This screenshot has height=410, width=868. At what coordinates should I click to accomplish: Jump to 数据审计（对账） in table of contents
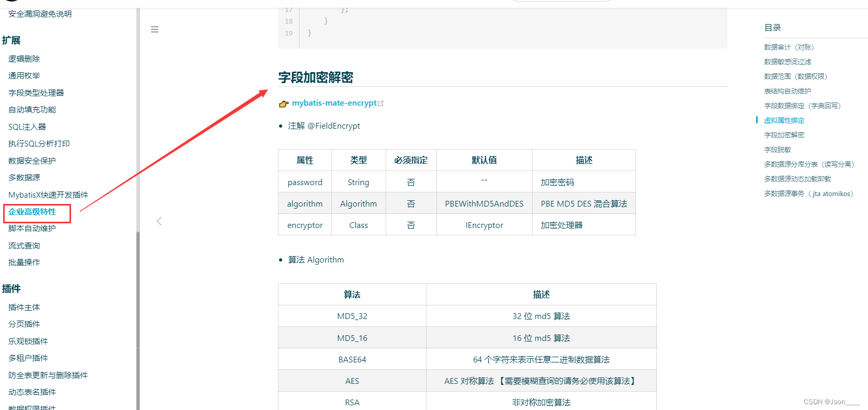tap(789, 47)
